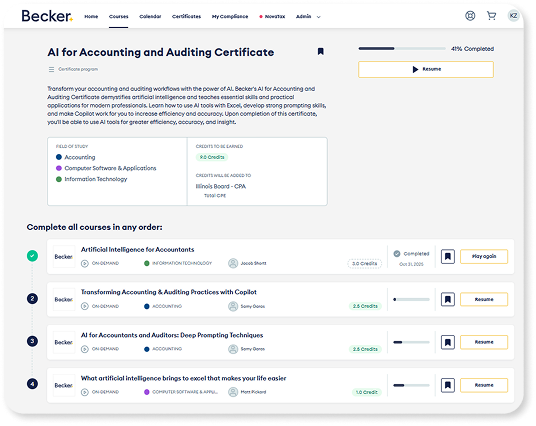Click the 41% Completed progress bar
Screen dimensions: 536x426
click(402, 49)
